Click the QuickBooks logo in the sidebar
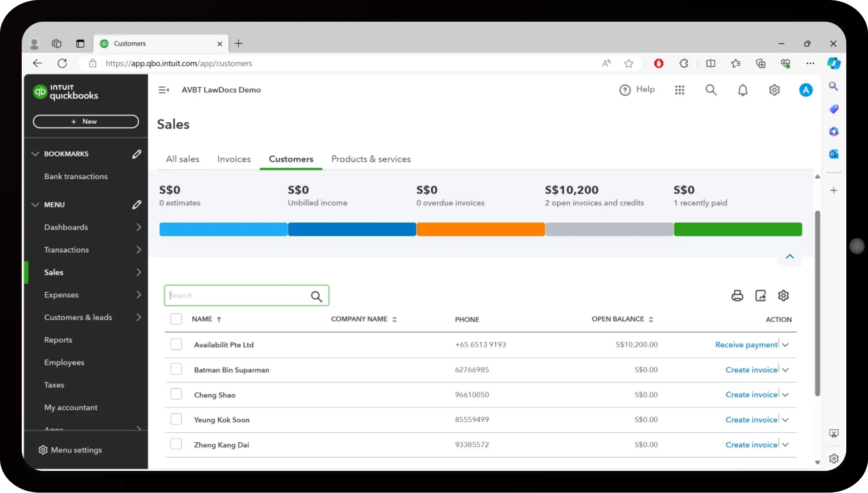The image size is (868, 493). coord(66,92)
